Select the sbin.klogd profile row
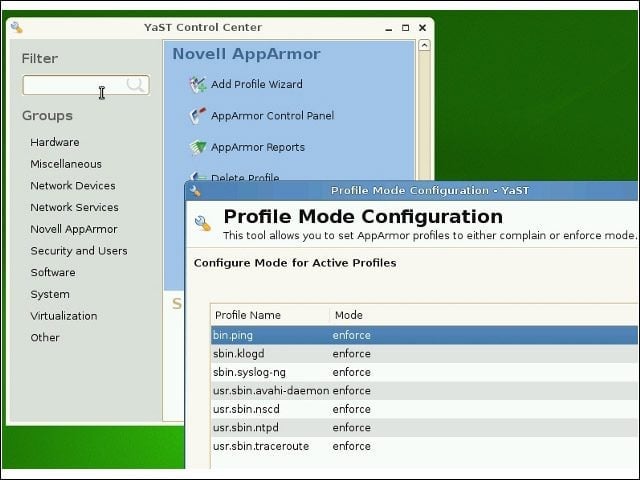 coord(424,353)
